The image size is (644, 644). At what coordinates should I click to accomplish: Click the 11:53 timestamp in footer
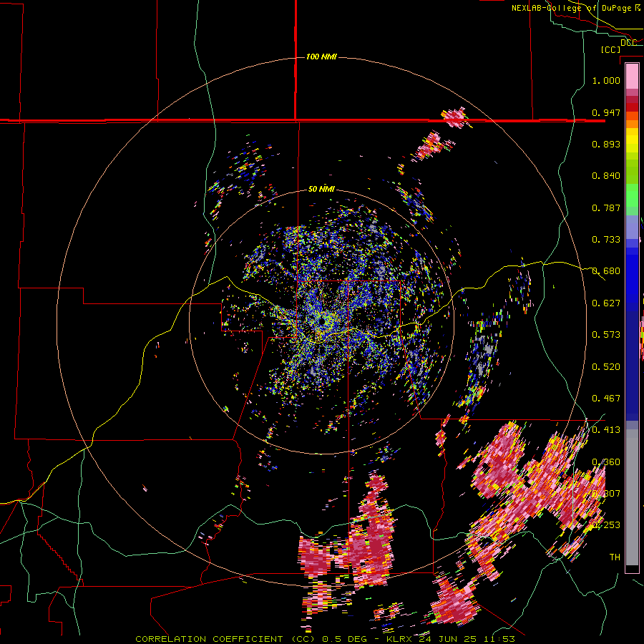tap(502, 639)
